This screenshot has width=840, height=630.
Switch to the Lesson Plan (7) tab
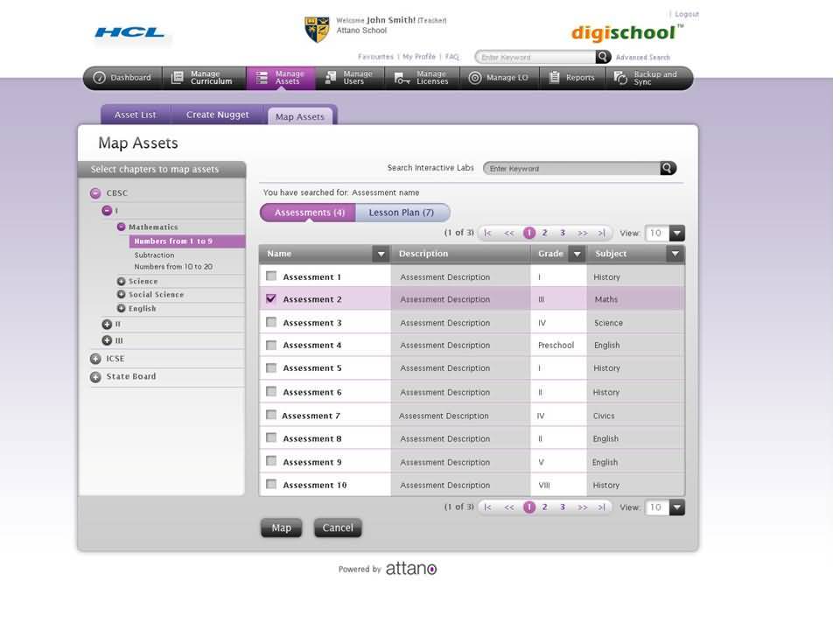tap(401, 213)
